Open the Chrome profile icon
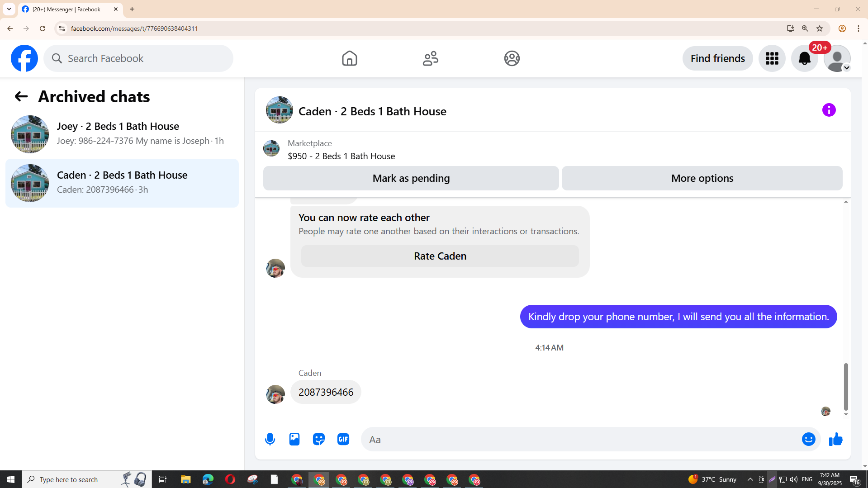The image size is (868, 488). coord(842,28)
